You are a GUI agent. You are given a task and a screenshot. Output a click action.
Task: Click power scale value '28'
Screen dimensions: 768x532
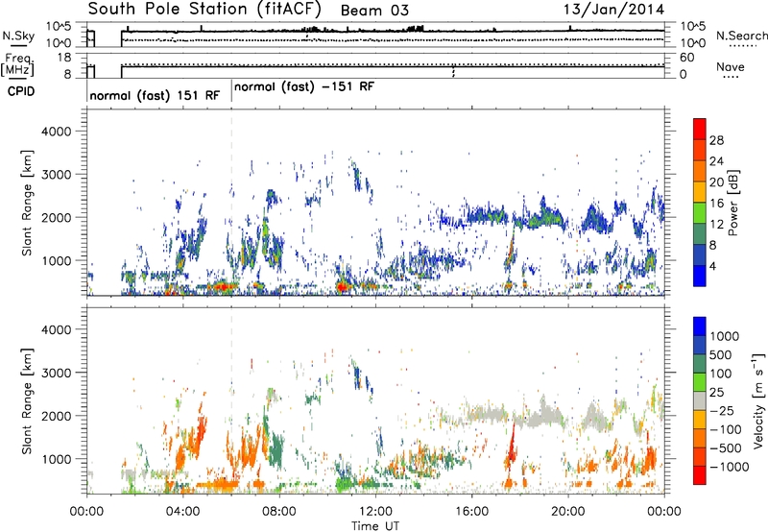coord(716,140)
